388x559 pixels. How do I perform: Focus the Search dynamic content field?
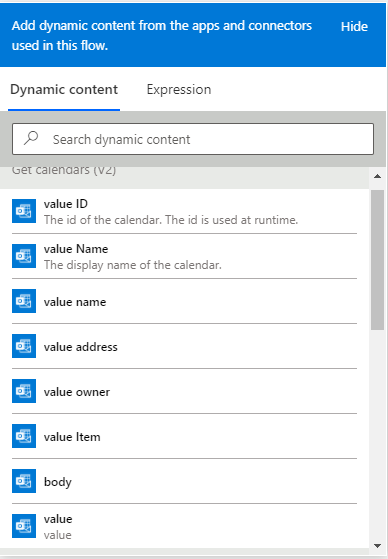[x=193, y=139]
